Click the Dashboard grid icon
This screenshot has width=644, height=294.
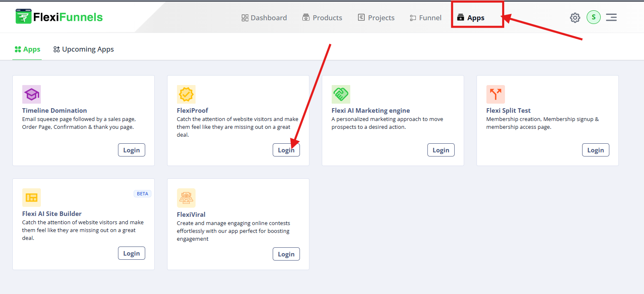pyautogui.click(x=245, y=18)
